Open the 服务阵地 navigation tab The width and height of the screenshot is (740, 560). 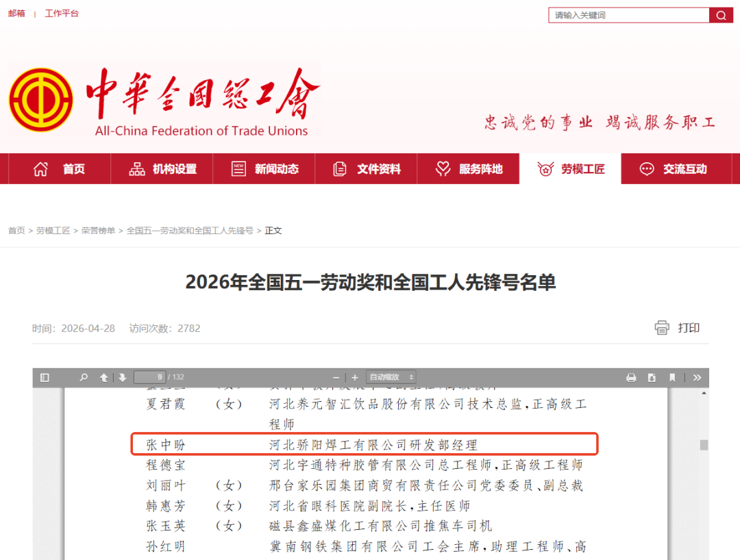tap(468, 169)
